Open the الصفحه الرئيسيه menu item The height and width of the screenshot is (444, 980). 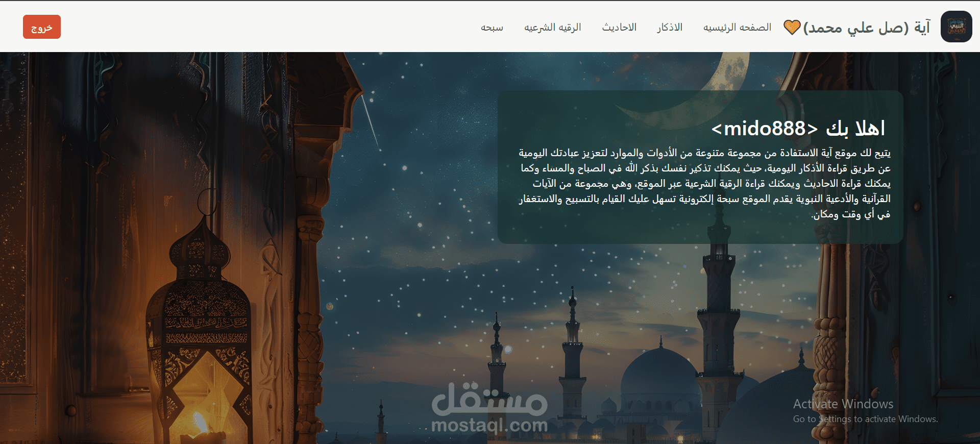tap(737, 27)
